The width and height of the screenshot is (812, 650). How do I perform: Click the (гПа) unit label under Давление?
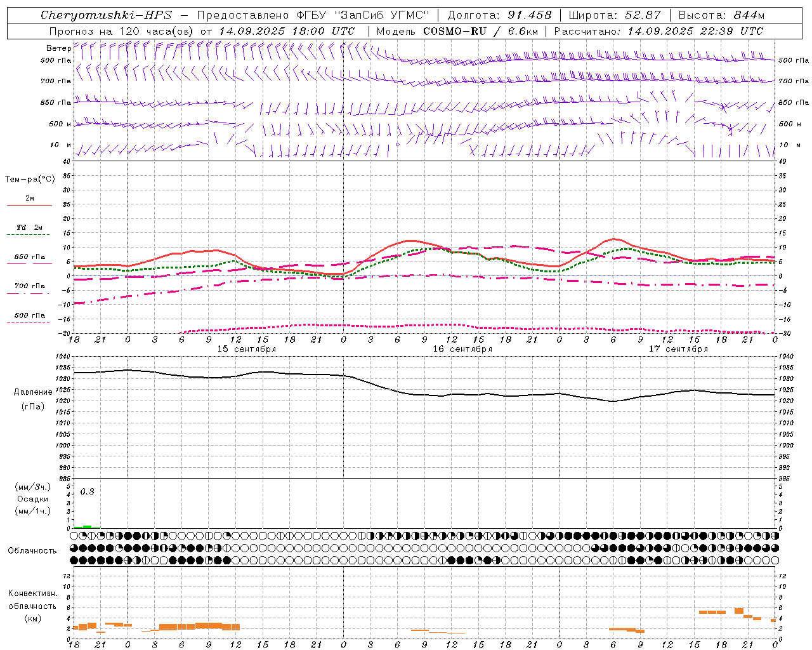click(32, 406)
